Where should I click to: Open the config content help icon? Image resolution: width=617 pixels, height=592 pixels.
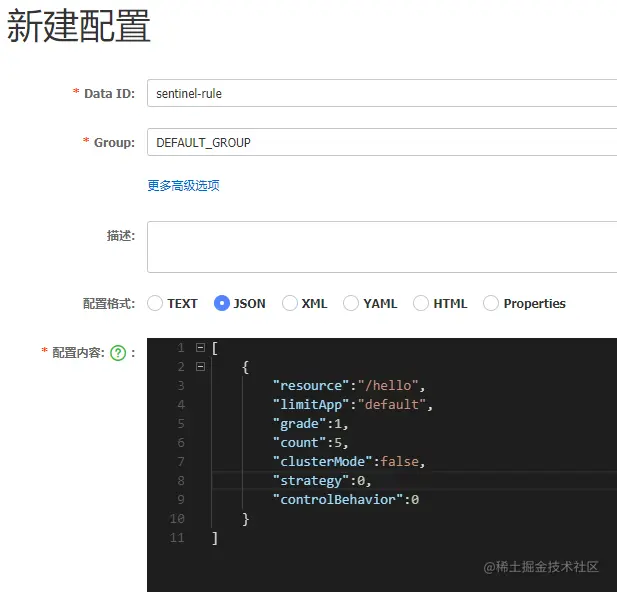(x=118, y=353)
